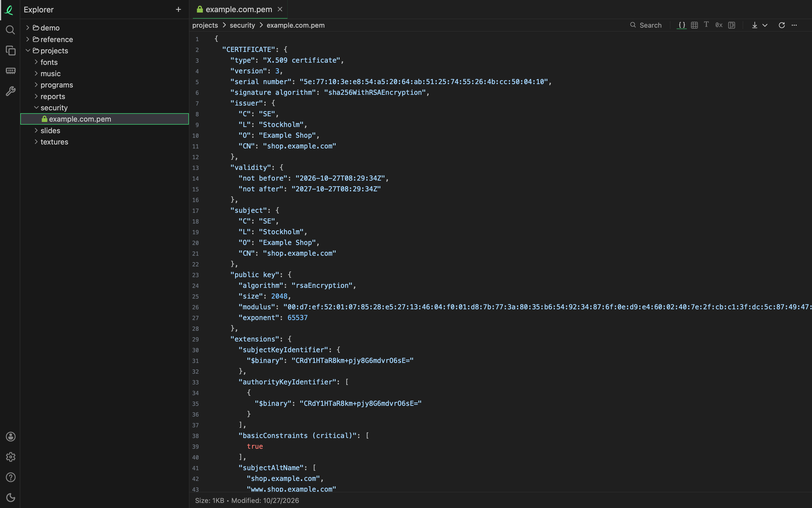Open the download options chevron
The width and height of the screenshot is (812, 508).
[765, 25]
